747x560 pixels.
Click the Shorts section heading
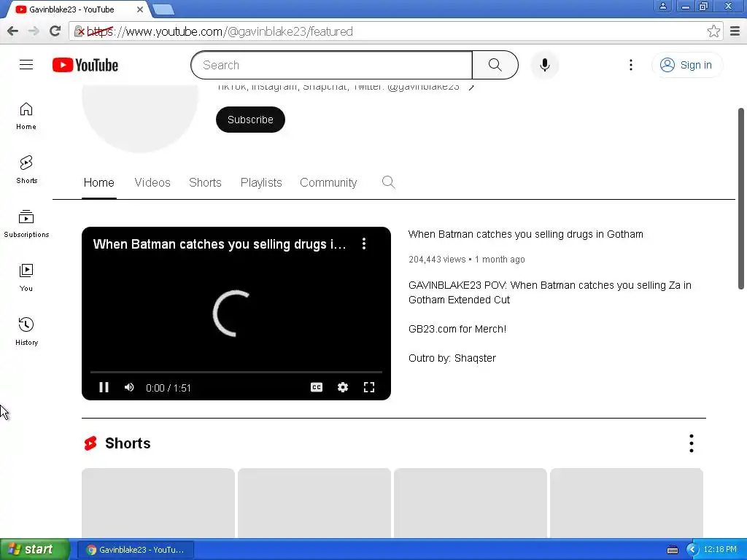click(x=128, y=443)
